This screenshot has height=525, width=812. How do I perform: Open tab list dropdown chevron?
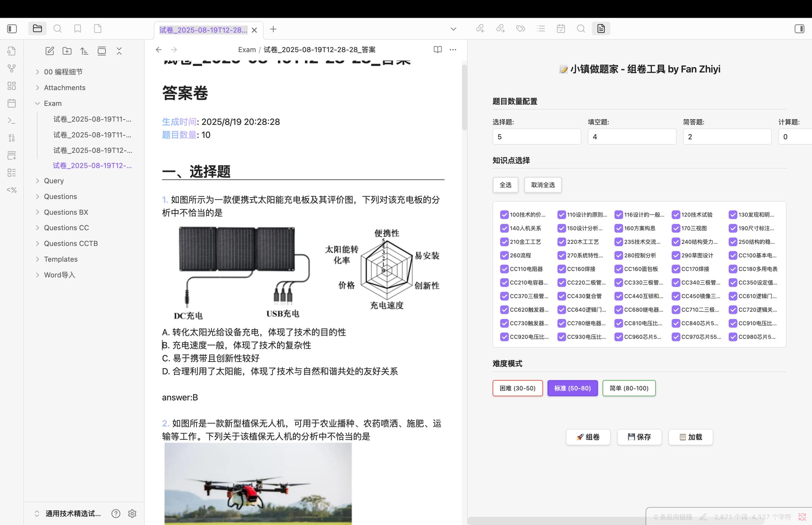pos(453,29)
